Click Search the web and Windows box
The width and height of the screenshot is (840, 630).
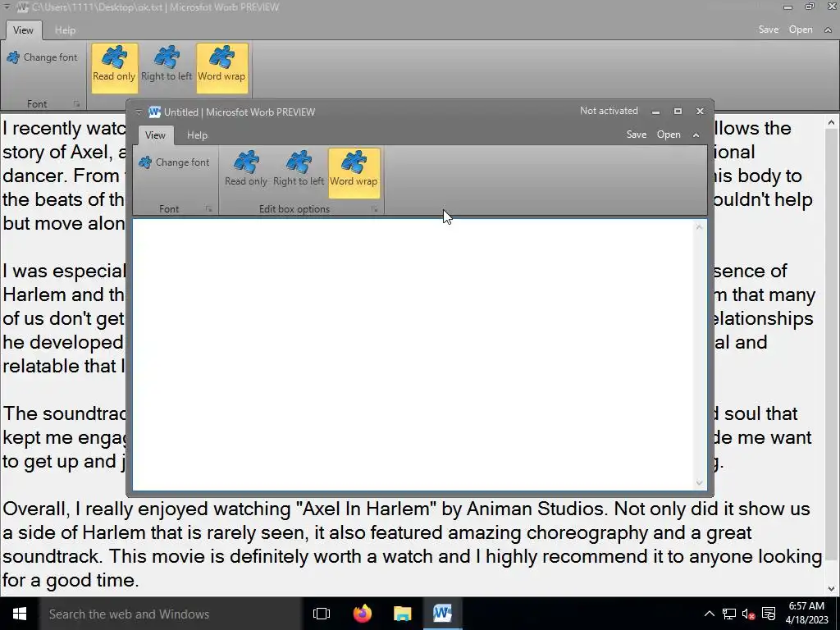point(170,614)
